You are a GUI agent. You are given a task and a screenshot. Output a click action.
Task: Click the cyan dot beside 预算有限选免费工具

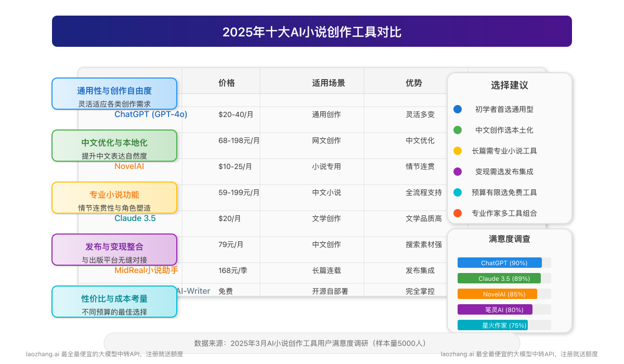pos(458,192)
